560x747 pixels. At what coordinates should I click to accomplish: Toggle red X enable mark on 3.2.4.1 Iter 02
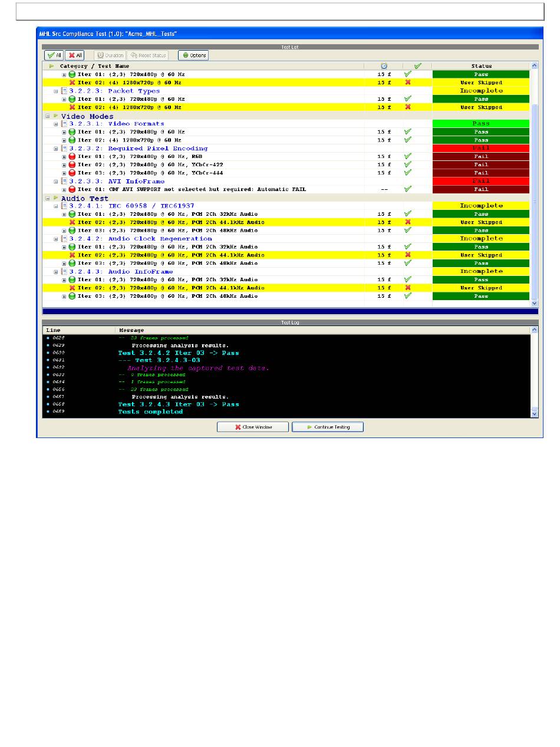click(407, 222)
